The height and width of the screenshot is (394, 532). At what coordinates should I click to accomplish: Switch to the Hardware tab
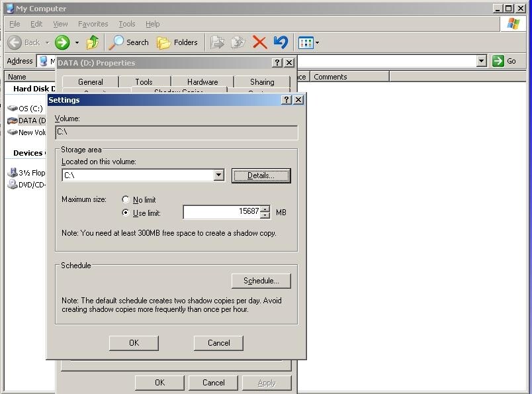202,81
